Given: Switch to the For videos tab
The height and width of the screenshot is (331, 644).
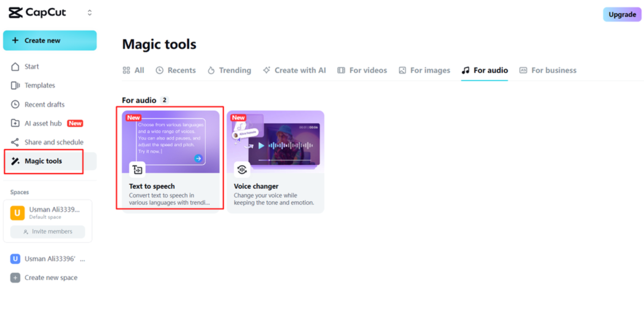Looking at the screenshot, I should pos(368,70).
